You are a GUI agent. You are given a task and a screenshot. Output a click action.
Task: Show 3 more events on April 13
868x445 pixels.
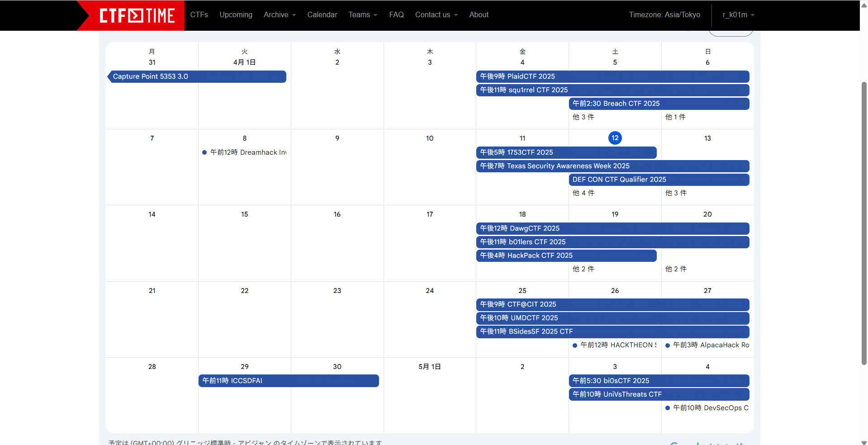[x=676, y=193]
